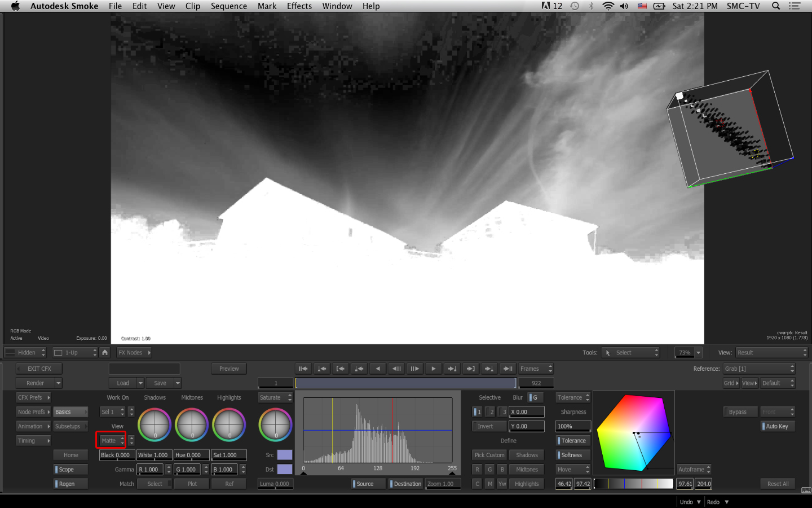Toggle the Auto Key button

click(x=778, y=426)
